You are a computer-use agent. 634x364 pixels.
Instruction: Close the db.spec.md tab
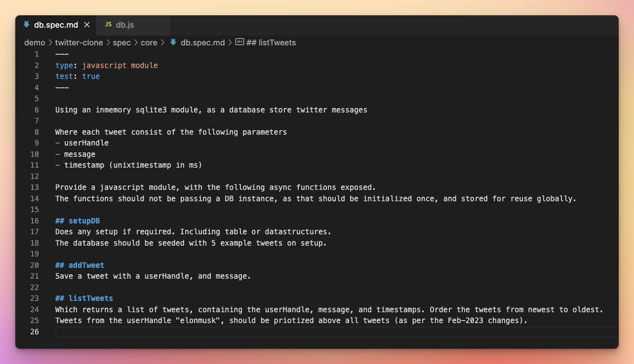87,24
